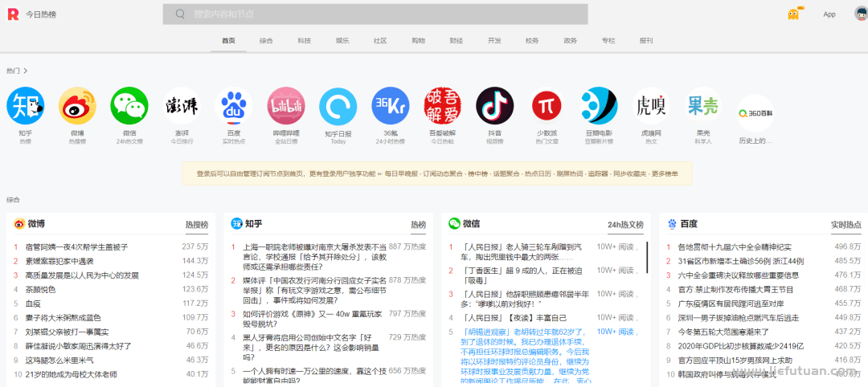Screen dimensions: 868x387
Task: Open the 财经 tab
Action: pos(456,40)
